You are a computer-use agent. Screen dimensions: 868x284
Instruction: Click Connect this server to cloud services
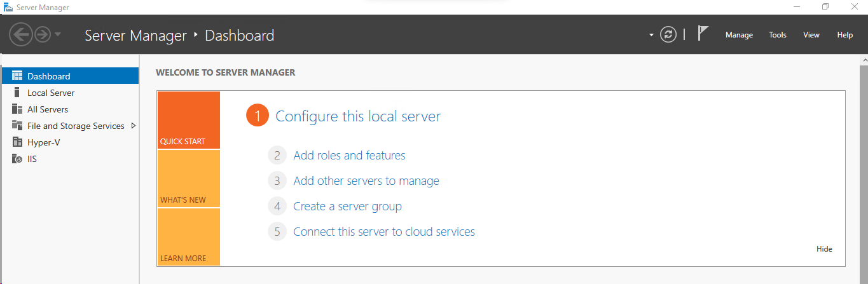(384, 232)
